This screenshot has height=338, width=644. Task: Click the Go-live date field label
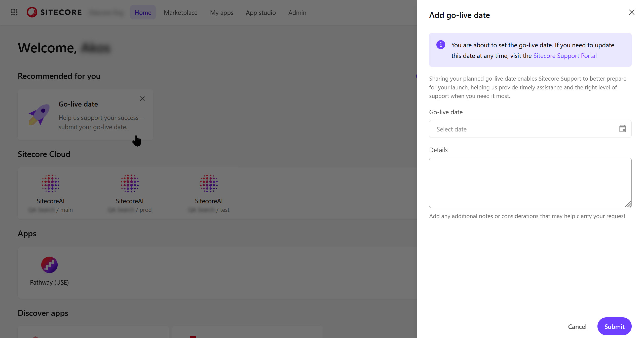click(x=446, y=112)
